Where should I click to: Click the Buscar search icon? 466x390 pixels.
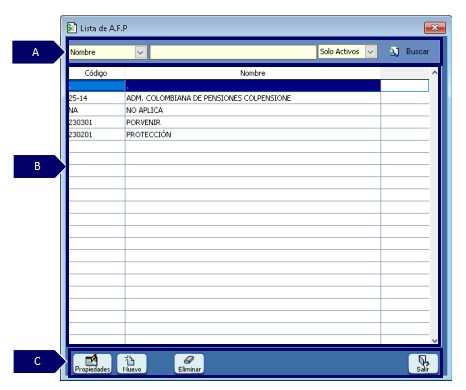[x=394, y=52]
